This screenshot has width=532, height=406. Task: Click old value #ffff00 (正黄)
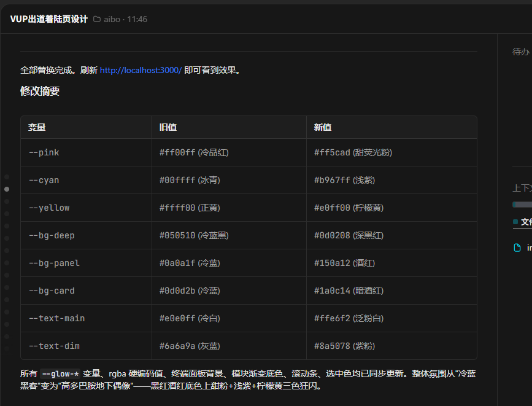pyautogui.click(x=190, y=208)
